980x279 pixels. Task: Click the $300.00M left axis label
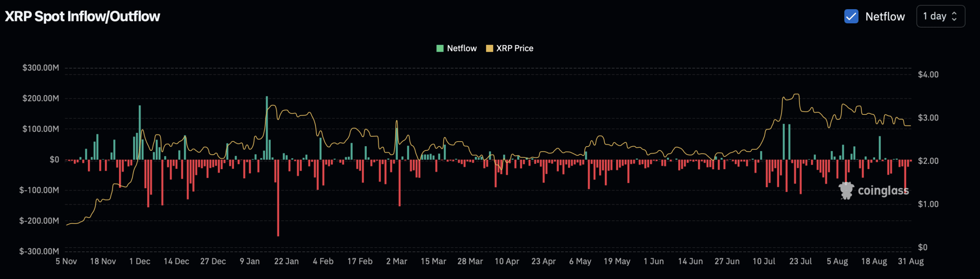click(x=41, y=68)
